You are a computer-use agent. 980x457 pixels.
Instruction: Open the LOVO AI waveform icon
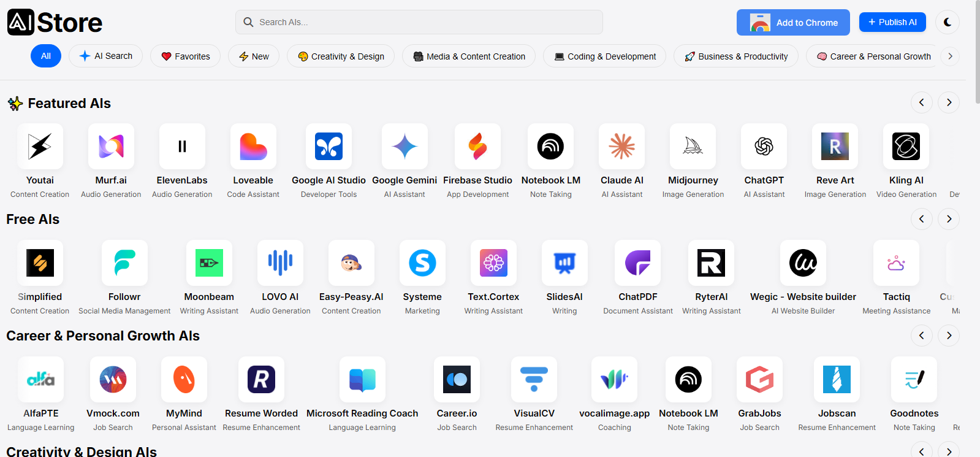[280, 263]
